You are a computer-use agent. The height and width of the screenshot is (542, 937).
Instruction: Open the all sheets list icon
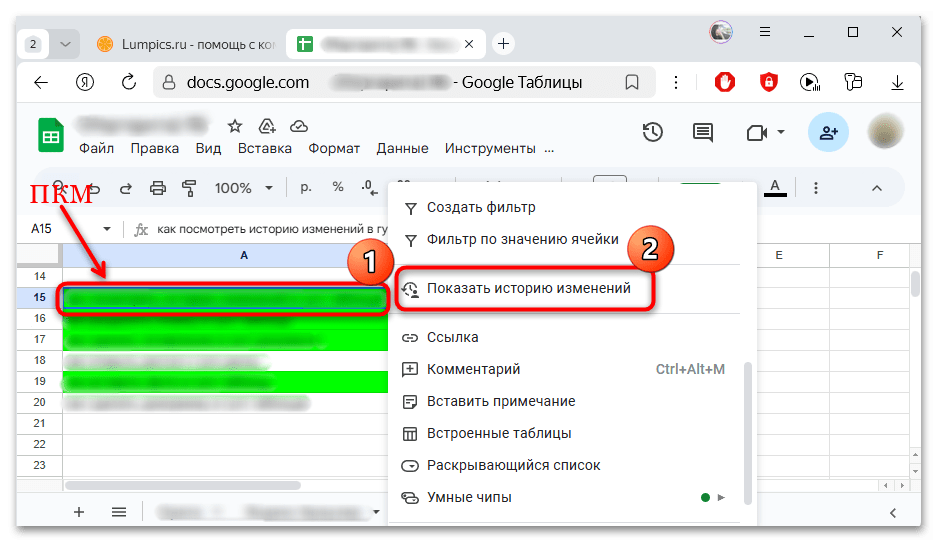tap(119, 512)
